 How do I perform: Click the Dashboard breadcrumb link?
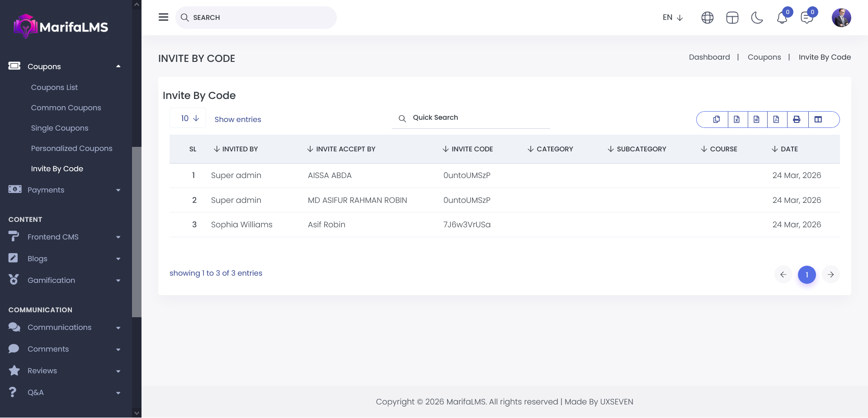pyautogui.click(x=709, y=57)
